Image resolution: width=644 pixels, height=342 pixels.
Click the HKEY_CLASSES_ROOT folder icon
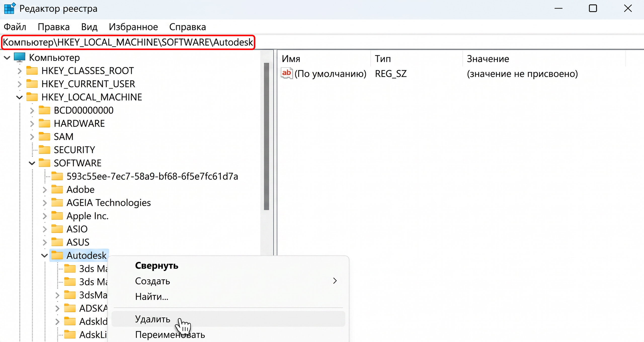[32, 71]
